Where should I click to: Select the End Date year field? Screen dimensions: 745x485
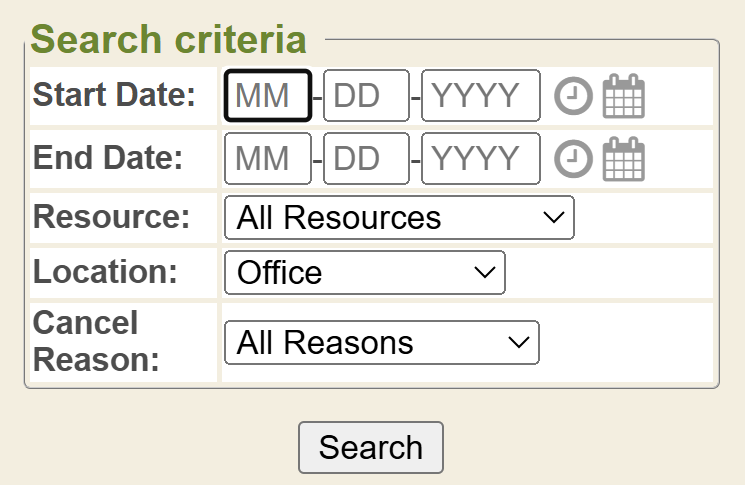pyautogui.click(x=480, y=159)
